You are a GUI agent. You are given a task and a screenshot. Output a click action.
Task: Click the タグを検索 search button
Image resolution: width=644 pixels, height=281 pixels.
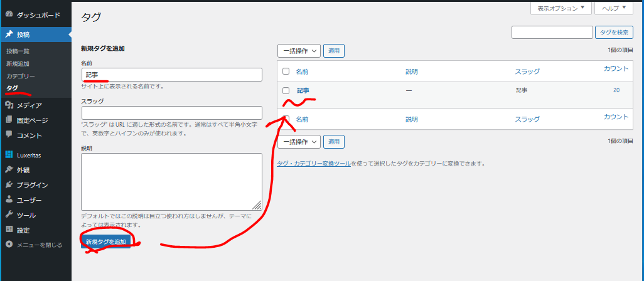point(614,33)
